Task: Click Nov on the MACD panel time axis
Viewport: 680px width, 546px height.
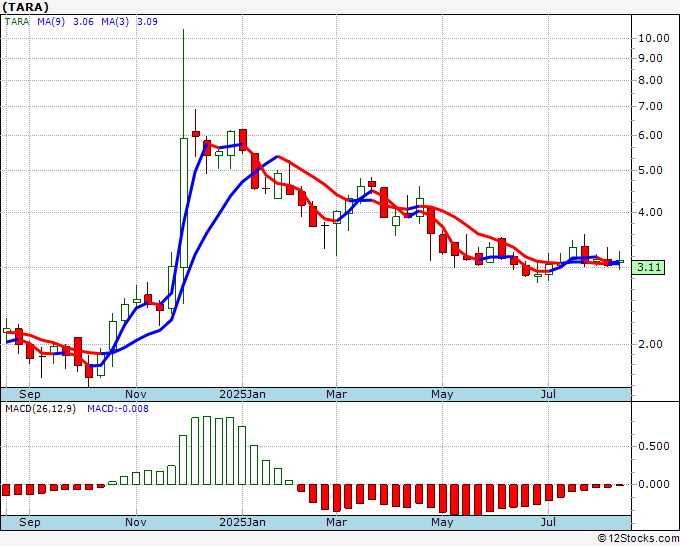Action: coord(136,522)
